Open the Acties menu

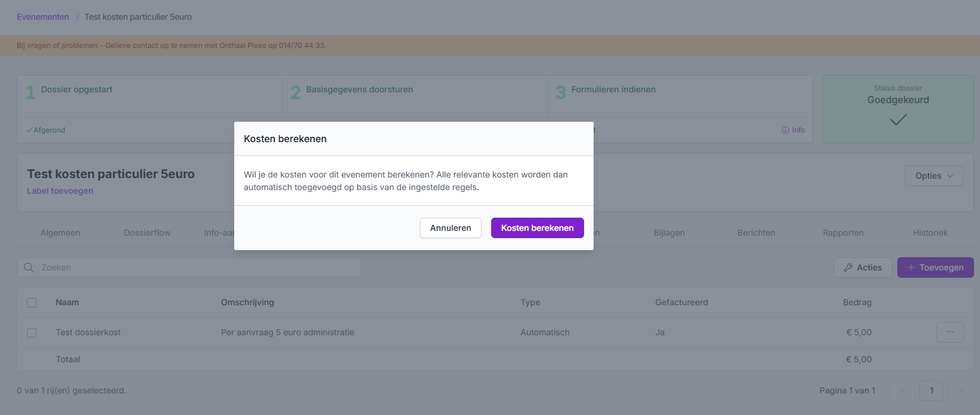point(863,267)
